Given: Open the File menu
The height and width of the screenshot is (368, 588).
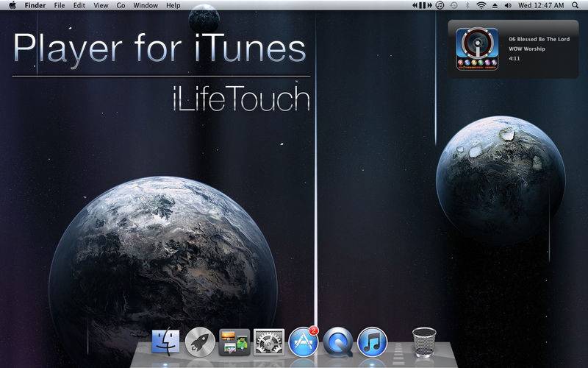Looking at the screenshot, I should (x=60, y=5).
